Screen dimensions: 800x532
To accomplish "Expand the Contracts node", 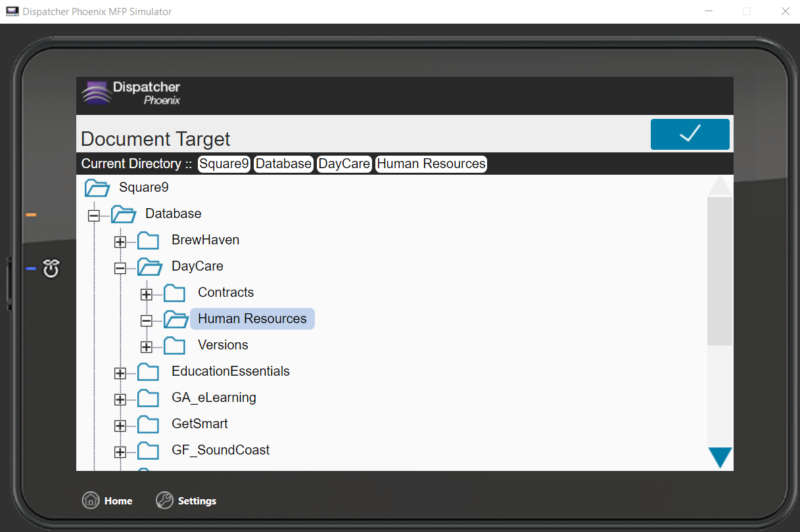I will click(146, 294).
